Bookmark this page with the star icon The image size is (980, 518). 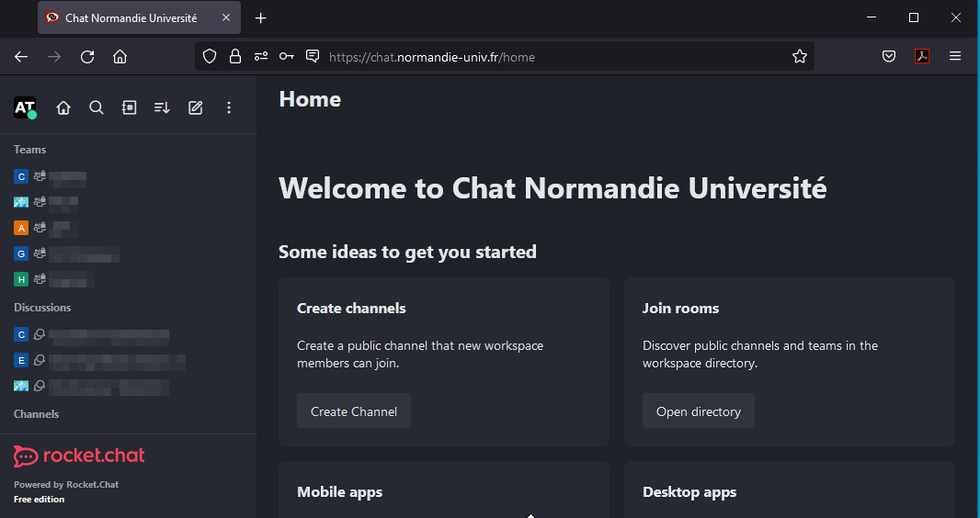coord(800,56)
